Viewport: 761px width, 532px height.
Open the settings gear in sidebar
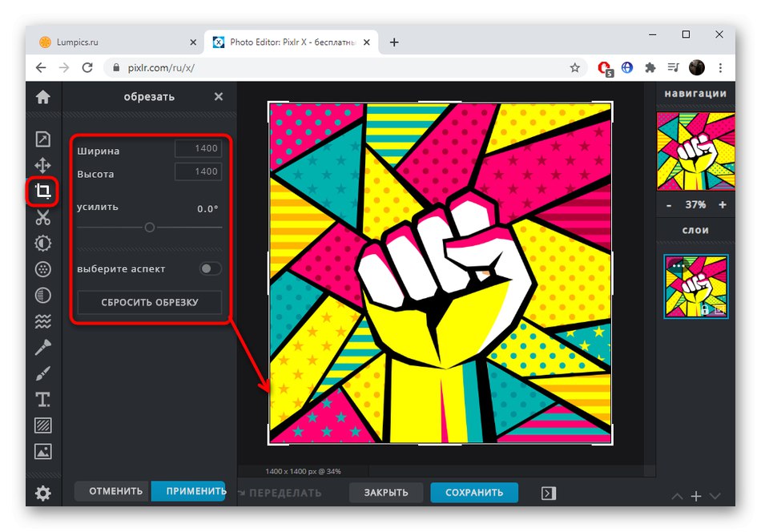click(42, 494)
